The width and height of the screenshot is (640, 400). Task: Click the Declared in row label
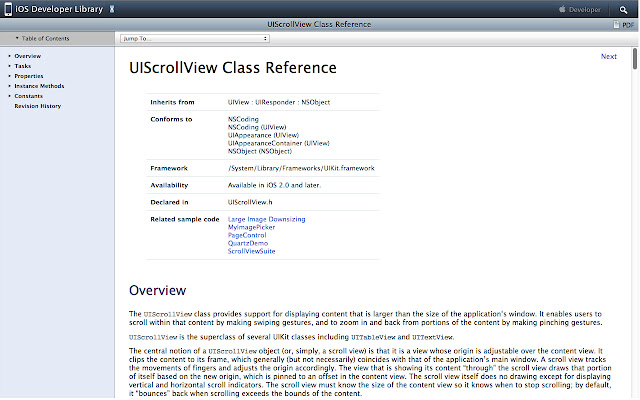169,202
